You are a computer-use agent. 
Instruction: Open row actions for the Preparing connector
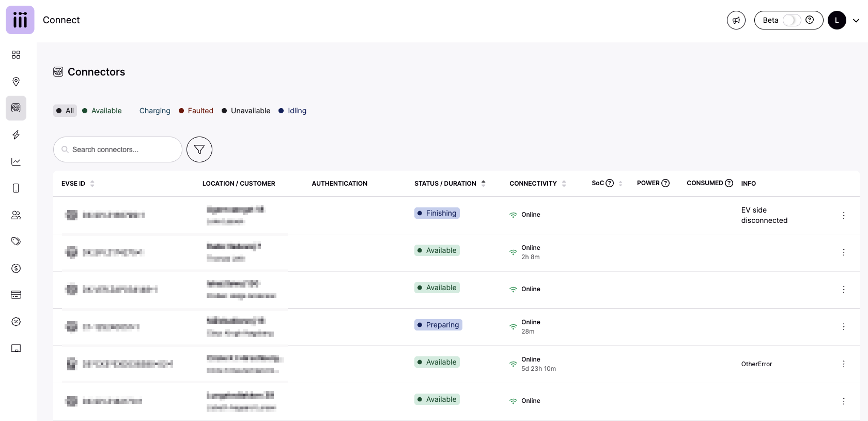click(x=844, y=327)
